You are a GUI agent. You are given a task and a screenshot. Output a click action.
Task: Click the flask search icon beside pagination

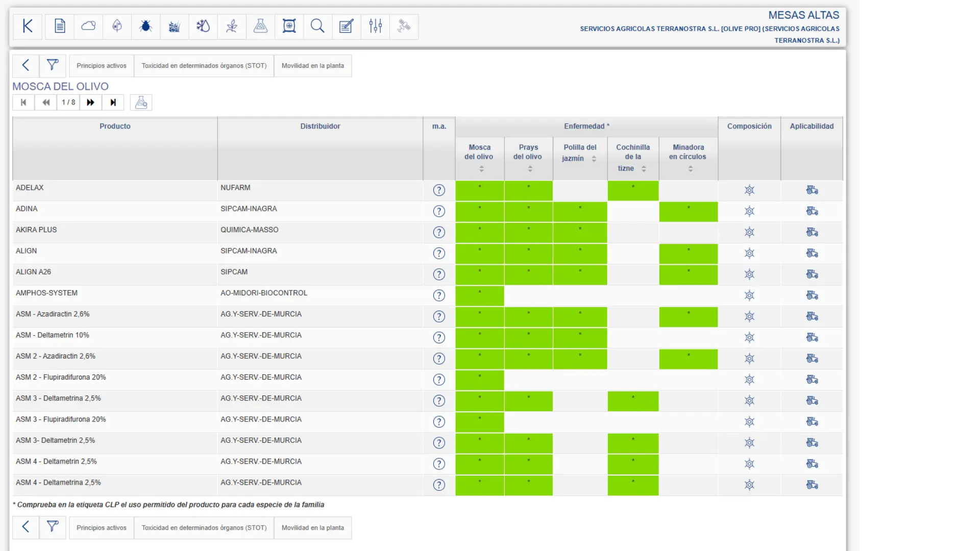(141, 103)
